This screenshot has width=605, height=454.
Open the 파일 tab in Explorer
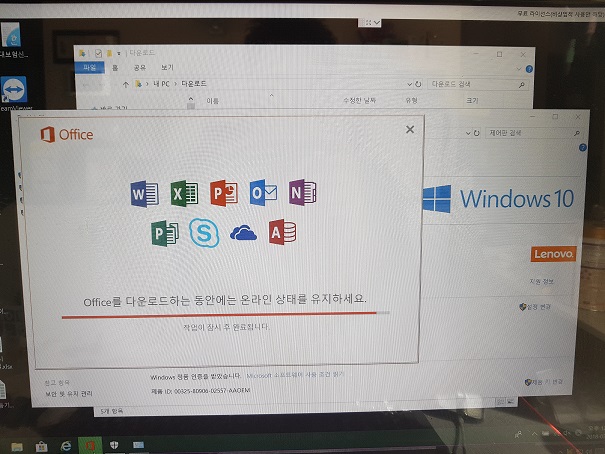coord(90,68)
